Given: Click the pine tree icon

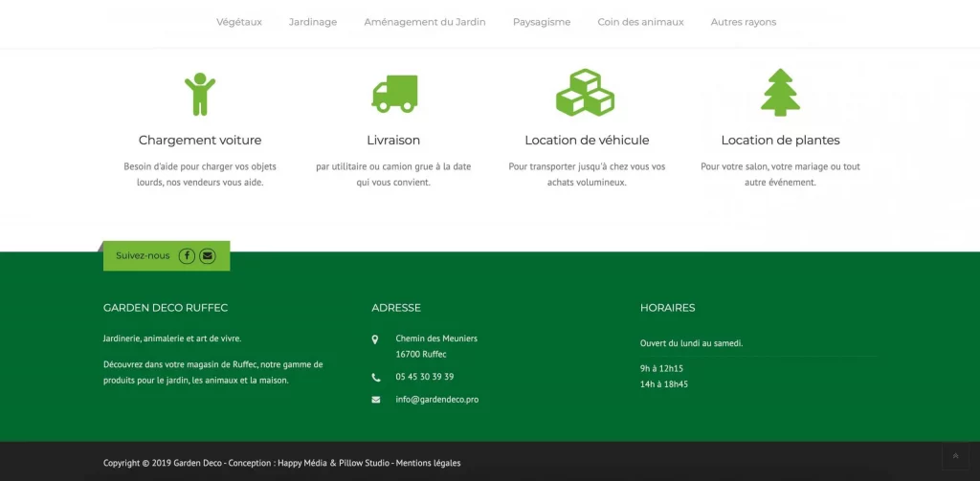Looking at the screenshot, I should point(780,93).
